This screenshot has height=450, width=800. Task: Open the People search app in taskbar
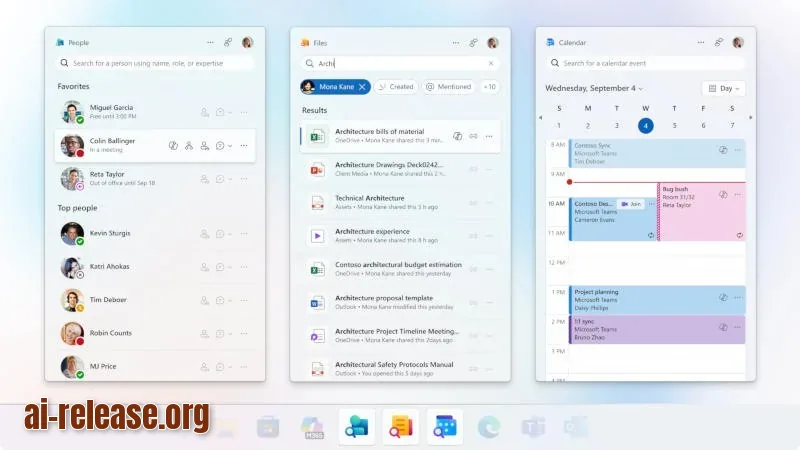click(357, 427)
